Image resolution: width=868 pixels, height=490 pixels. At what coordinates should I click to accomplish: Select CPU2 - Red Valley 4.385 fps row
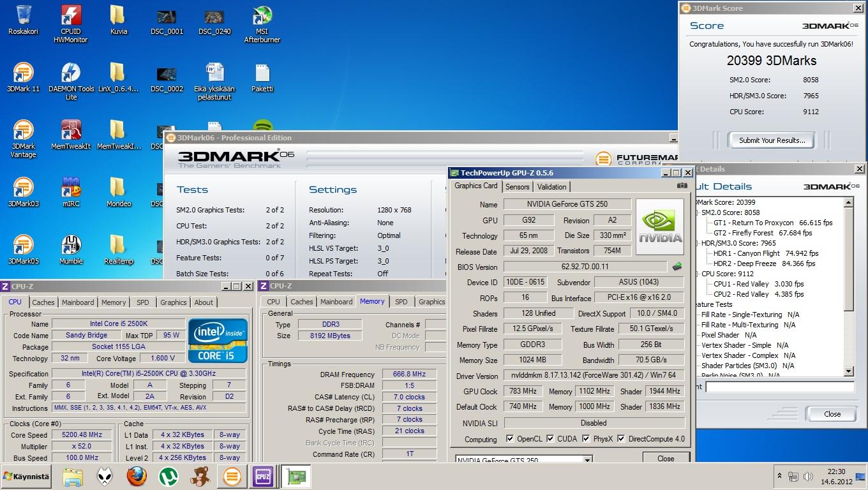point(758,294)
